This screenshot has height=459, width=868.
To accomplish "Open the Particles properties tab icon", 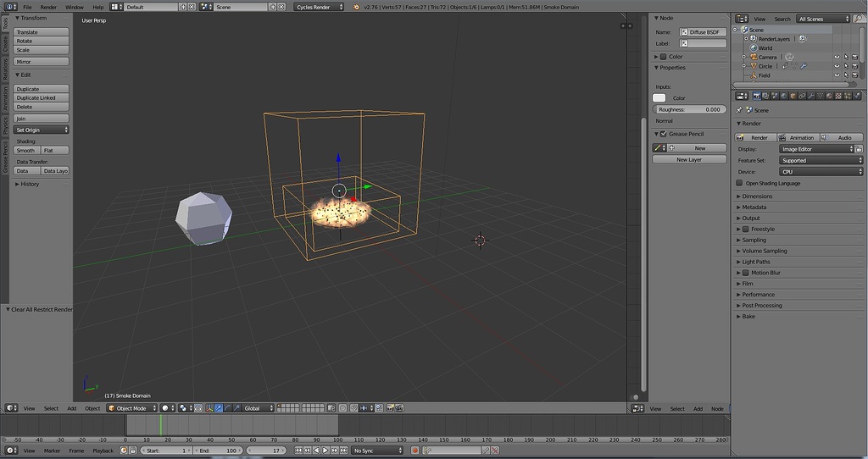I will coord(848,96).
